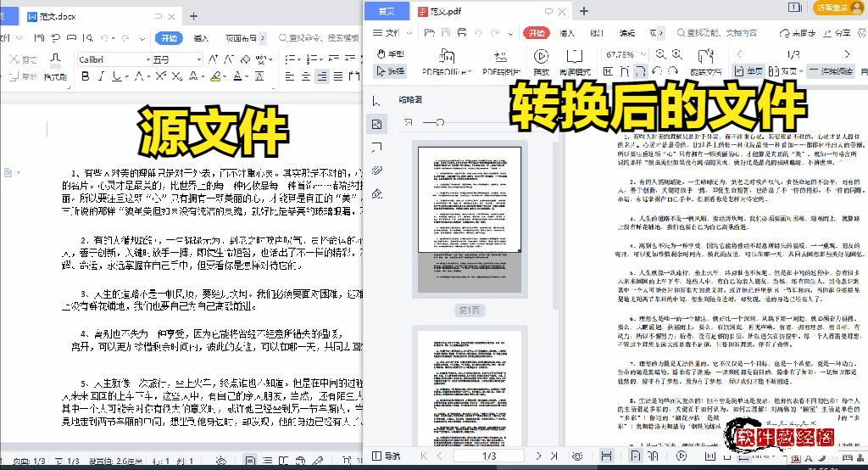The image size is (868, 470).
Task: Toggle Underline in the Word ribbon
Action: click(x=116, y=76)
